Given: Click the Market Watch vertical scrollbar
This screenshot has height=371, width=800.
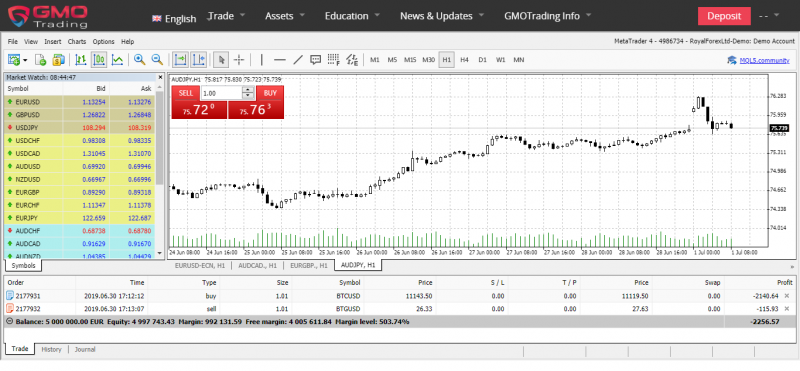Looking at the screenshot, I should tap(160, 165).
